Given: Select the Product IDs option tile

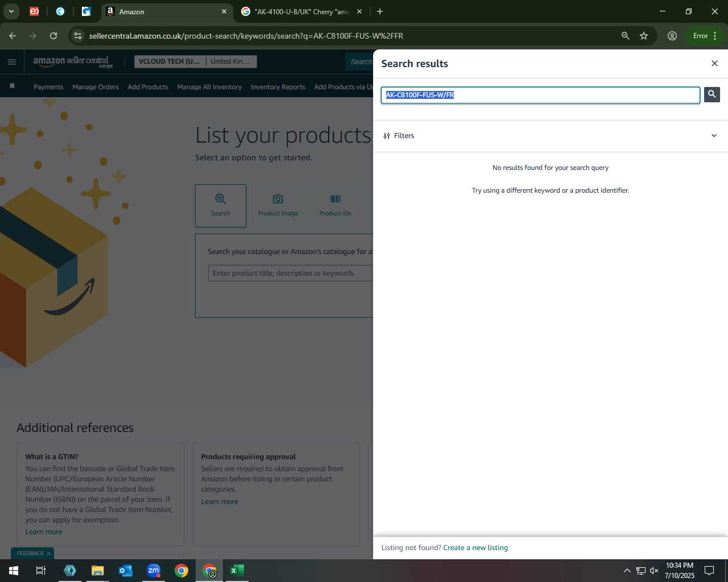Looking at the screenshot, I should (x=336, y=206).
